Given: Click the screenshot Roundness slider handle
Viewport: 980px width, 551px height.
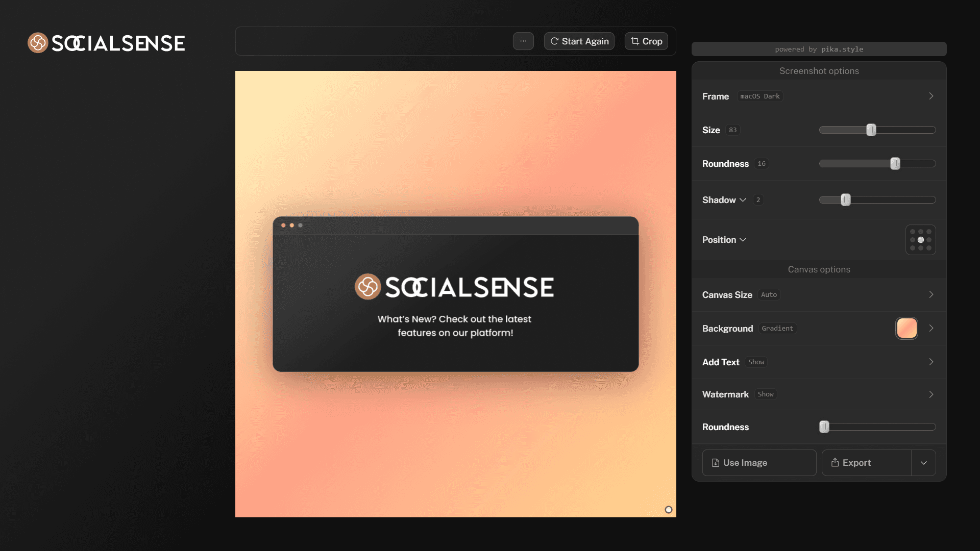Looking at the screenshot, I should point(895,164).
